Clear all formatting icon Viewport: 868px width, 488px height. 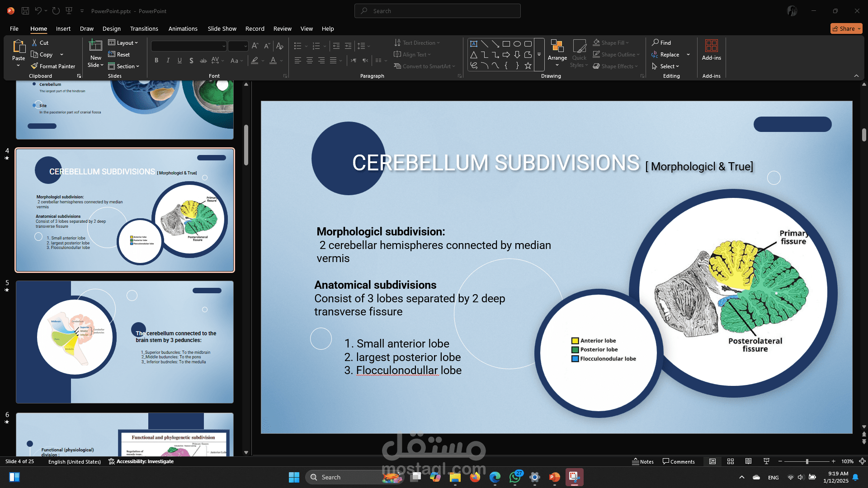pyautogui.click(x=280, y=46)
